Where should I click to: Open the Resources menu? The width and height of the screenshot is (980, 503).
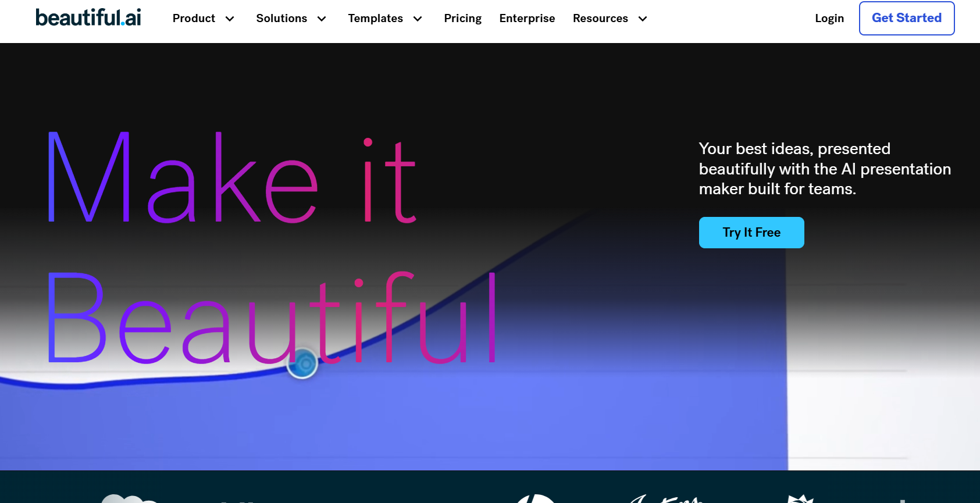tap(600, 19)
